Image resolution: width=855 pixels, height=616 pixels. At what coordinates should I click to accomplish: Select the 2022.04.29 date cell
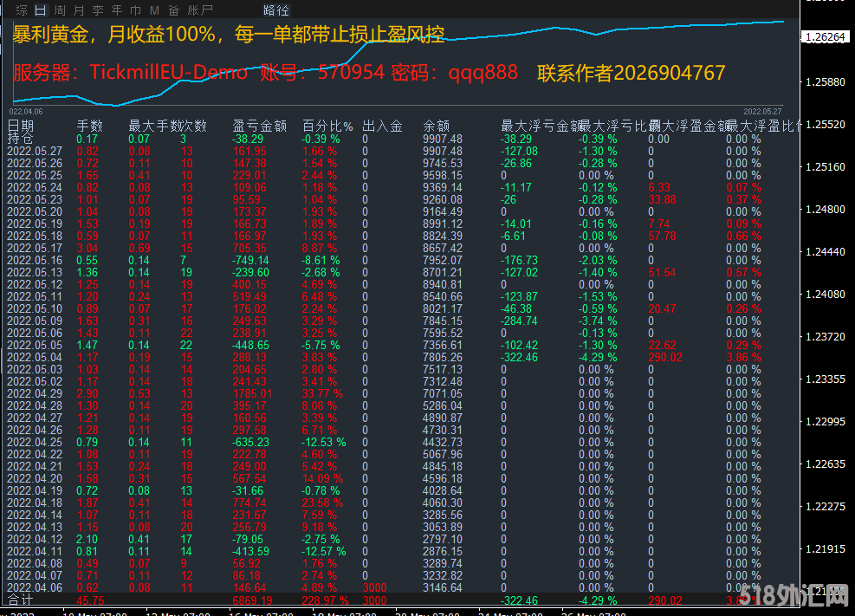[x=35, y=393]
